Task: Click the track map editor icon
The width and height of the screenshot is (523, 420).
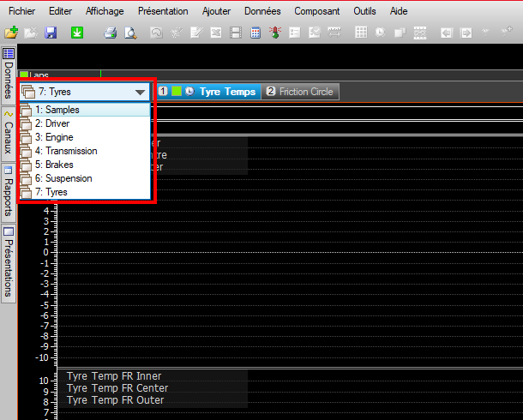Action: click(156, 33)
